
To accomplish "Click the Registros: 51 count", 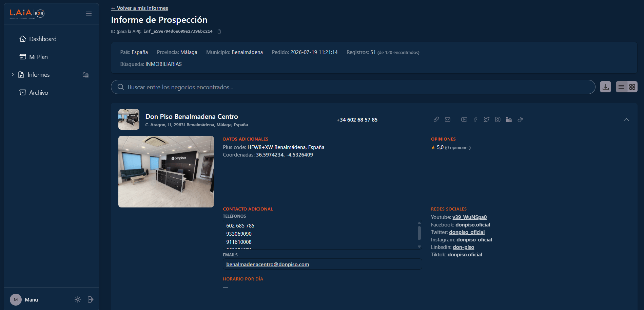I will coord(361,52).
